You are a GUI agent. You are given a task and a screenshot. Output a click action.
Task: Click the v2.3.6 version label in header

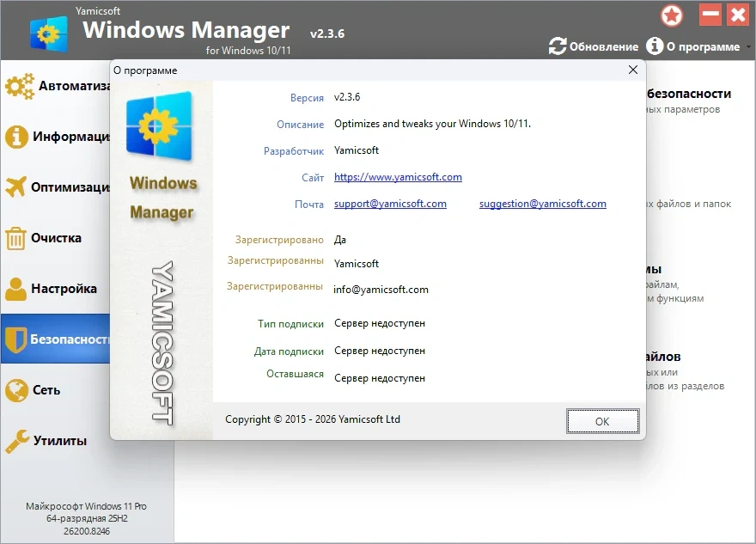327,34
